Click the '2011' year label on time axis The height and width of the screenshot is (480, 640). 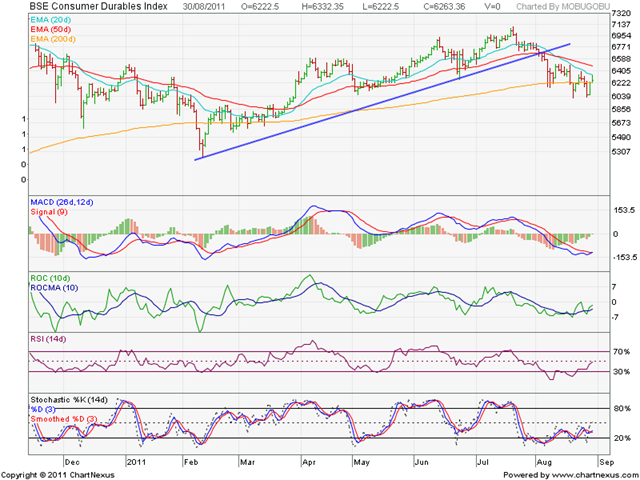tap(136, 462)
